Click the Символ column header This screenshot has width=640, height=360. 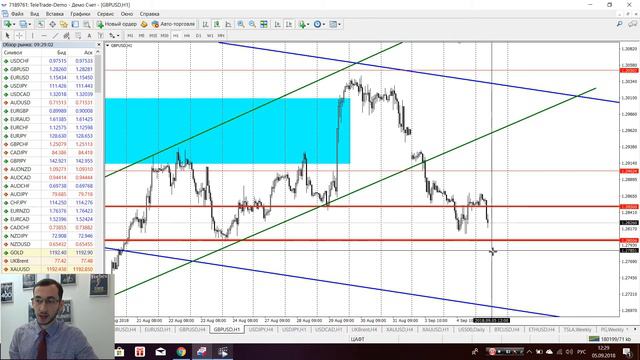coord(13,53)
